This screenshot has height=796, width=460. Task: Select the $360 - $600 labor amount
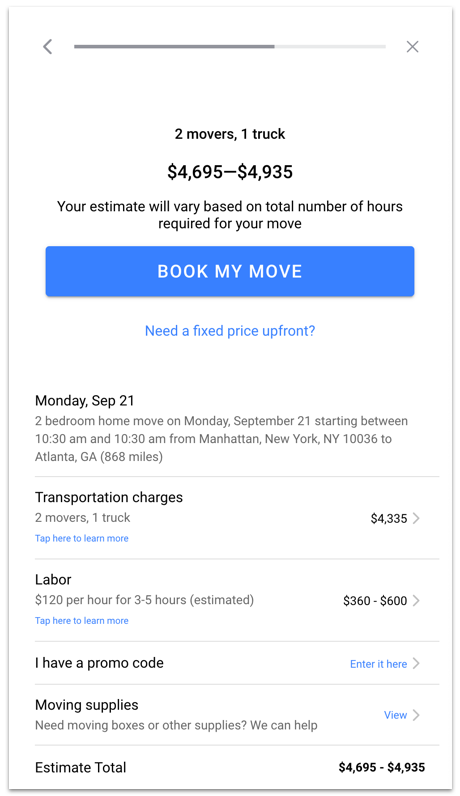pos(375,601)
